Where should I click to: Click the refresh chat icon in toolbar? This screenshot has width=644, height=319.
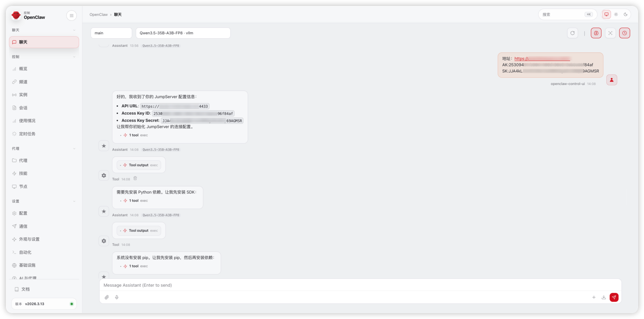tap(573, 33)
